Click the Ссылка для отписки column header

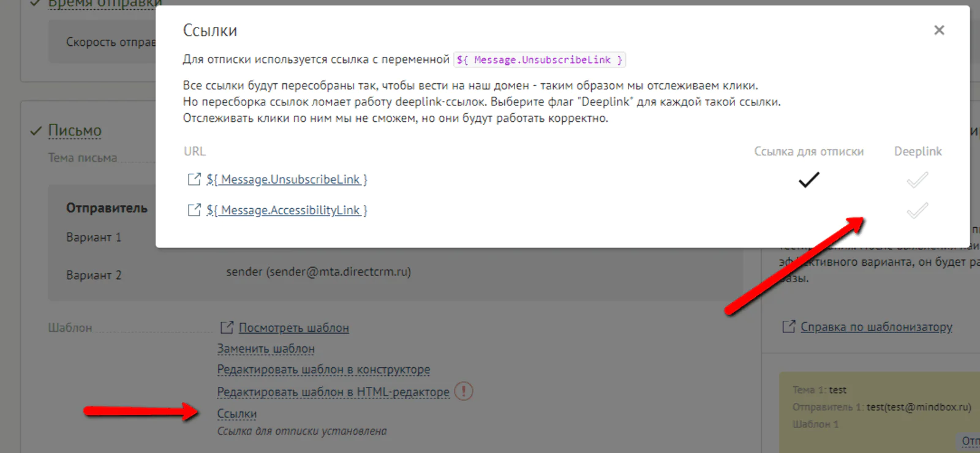pyautogui.click(x=809, y=151)
